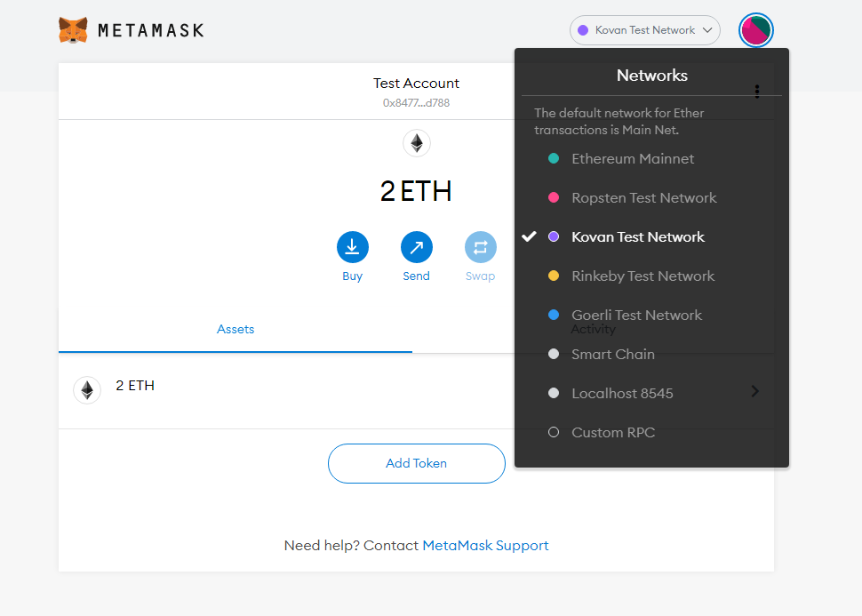The height and width of the screenshot is (616, 862).
Task: Select Goerli Test Network
Action: point(636,316)
